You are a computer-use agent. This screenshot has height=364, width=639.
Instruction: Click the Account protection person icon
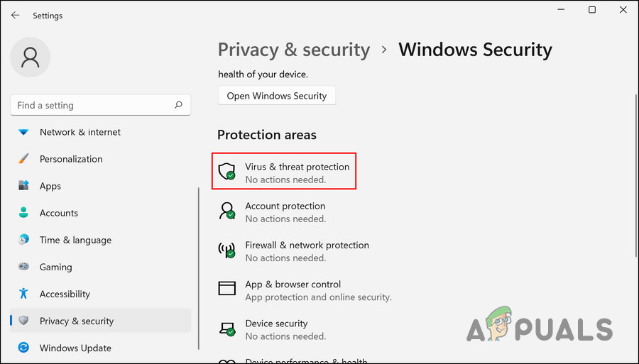pos(226,210)
